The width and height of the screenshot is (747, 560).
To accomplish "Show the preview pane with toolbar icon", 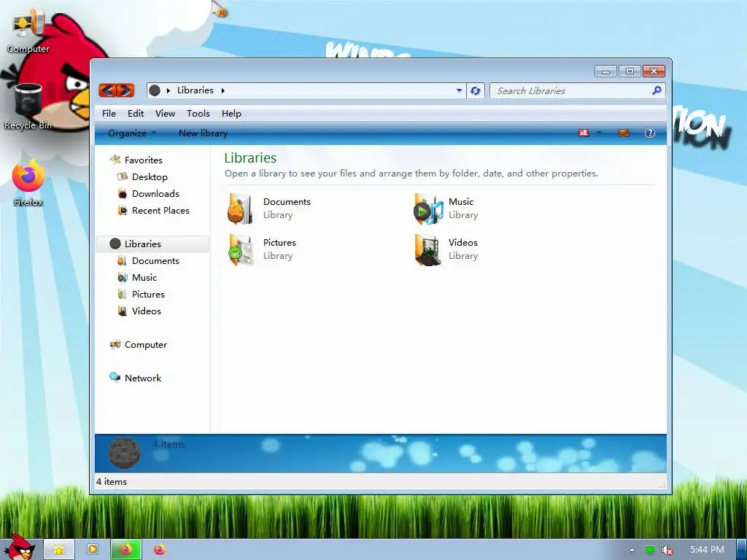I will point(624,133).
